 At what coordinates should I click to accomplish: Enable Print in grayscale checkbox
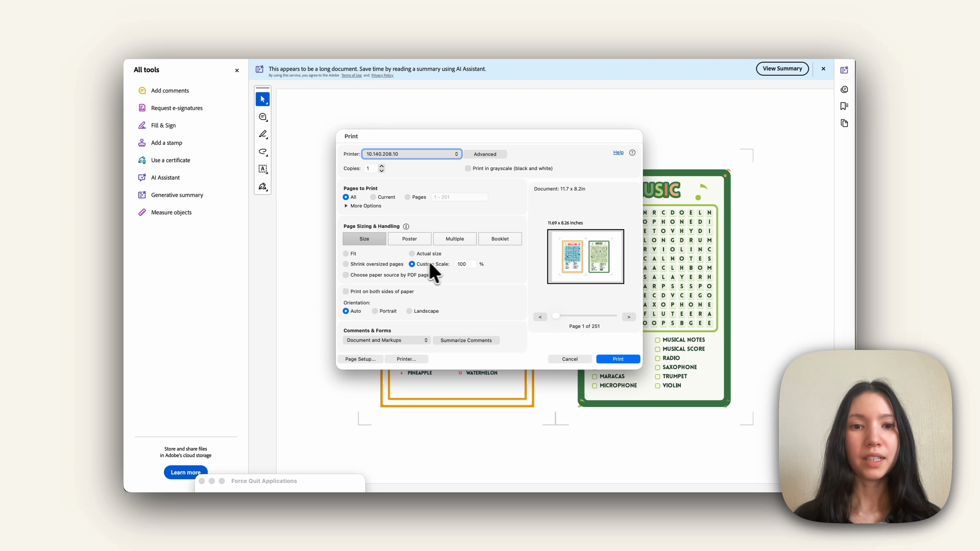coord(468,168)
